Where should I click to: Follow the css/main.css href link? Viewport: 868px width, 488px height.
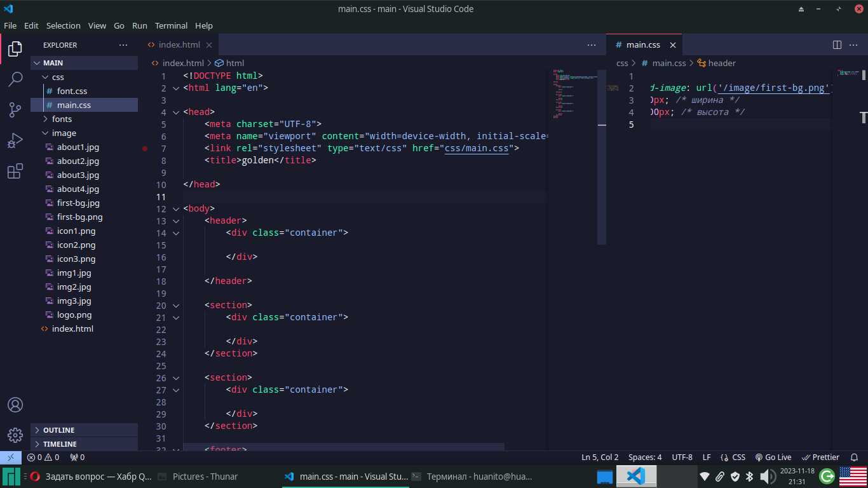click(x=477, y=149)
